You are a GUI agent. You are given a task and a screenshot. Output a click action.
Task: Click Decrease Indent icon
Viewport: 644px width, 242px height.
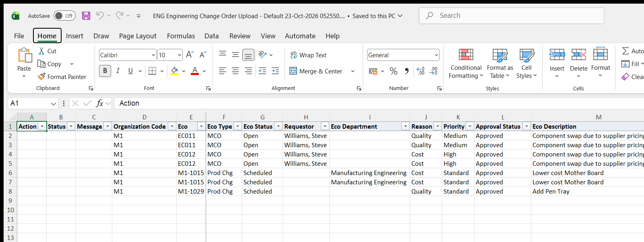(x=262, y=71)
